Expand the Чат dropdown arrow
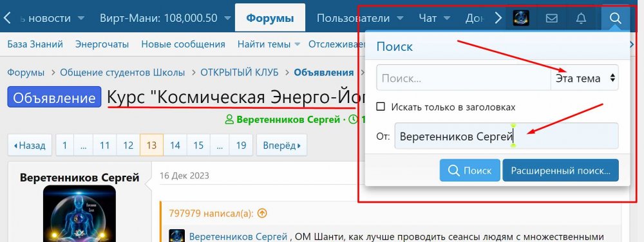Image resolution: width=644 pixels, height=242 pixels. (x=447, y=18)
